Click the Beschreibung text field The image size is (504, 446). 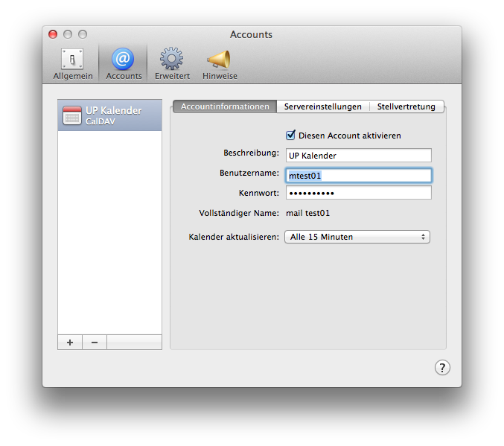click(357, 156)
